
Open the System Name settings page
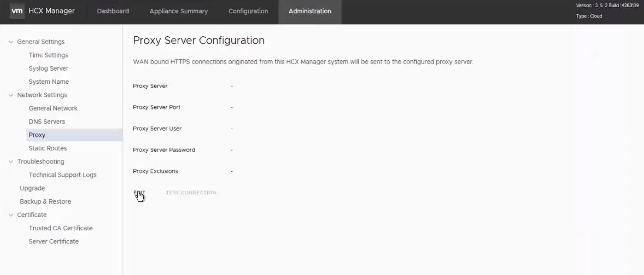click(x=49, y=82)
